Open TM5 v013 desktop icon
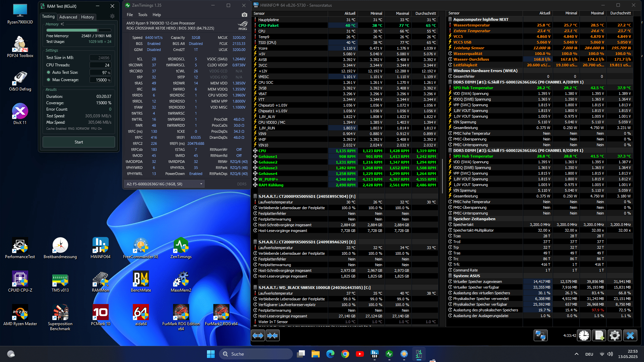644x362 pixels. [60, 282]
